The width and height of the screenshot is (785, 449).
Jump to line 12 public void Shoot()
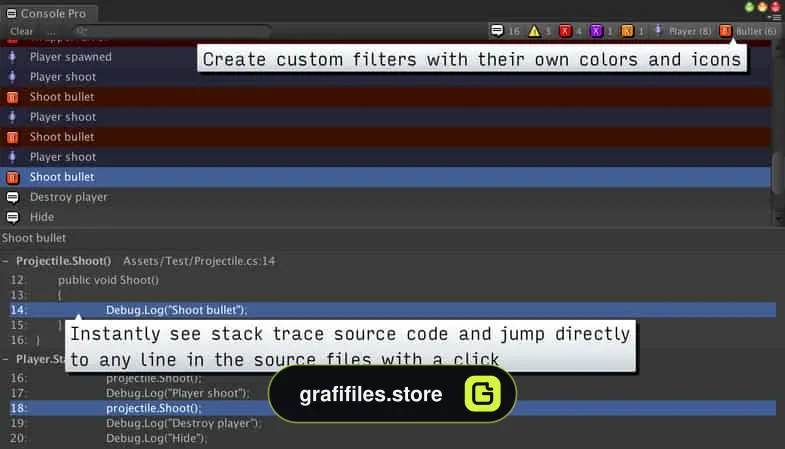click(x=392, y=280)
